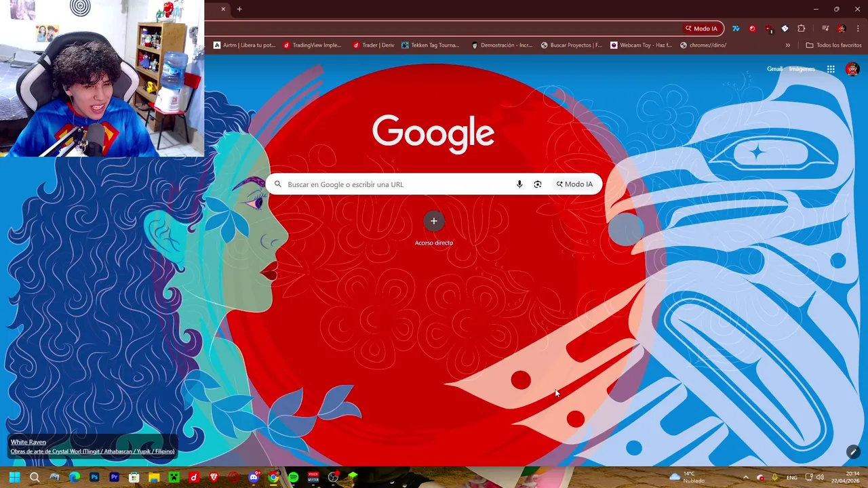The image size is (868, 488).
Task: Open Buscar Proyectos bookmark
Action: 572,45
